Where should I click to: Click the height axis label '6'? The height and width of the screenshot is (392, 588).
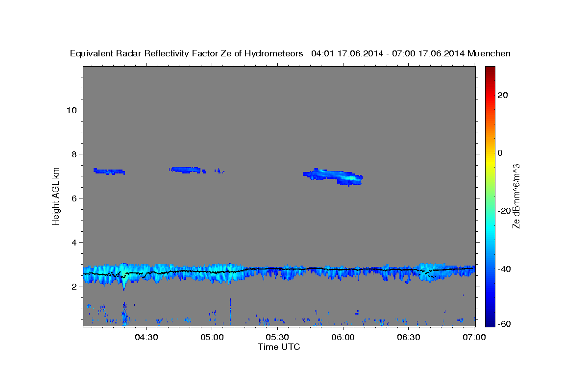click(73, 198)
